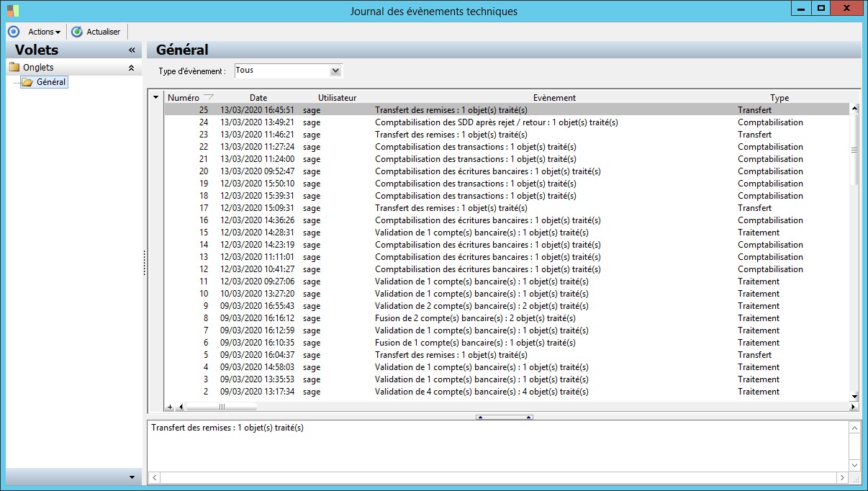Select row with date 09/03/2020 13:35:53
Image resolution: width=868 pixels, height=491 pixels.
click(507, 379)
